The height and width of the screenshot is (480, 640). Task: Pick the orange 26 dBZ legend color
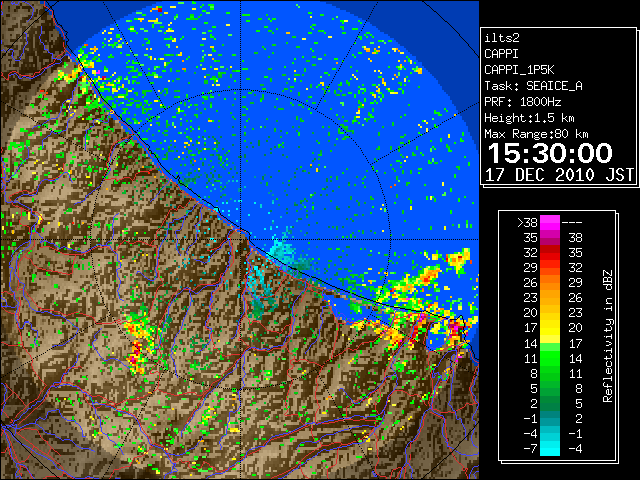pyautogui.click(x=550, y=283)
